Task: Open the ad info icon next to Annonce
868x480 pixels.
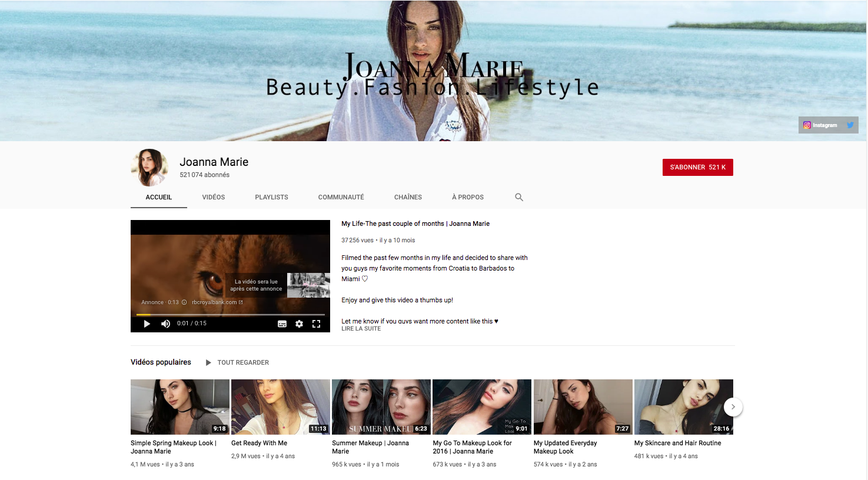Action: 183,302
